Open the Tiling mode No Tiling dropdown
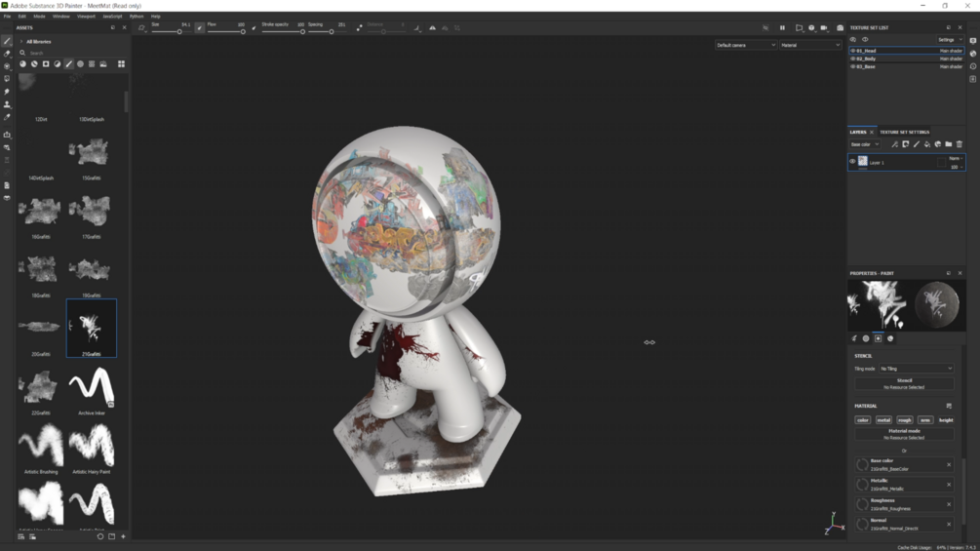980x551 pixels. coord(917,369)
